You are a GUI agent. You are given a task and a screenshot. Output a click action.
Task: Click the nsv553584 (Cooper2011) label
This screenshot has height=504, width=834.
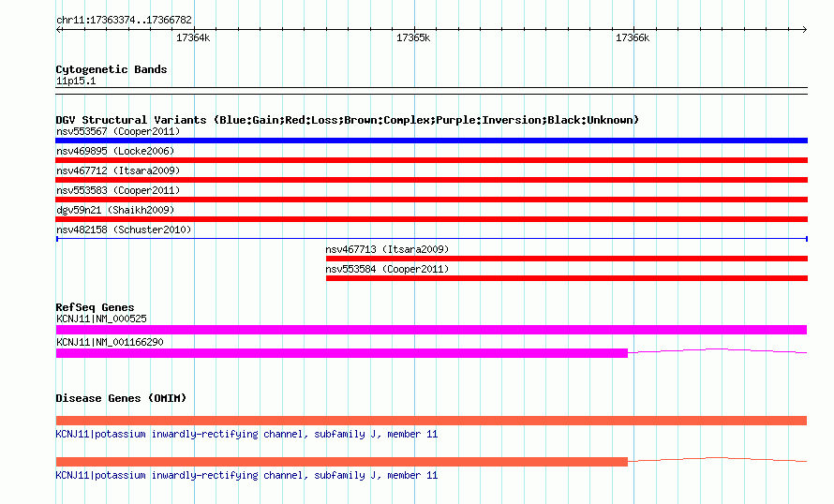(x=387, y=269)
